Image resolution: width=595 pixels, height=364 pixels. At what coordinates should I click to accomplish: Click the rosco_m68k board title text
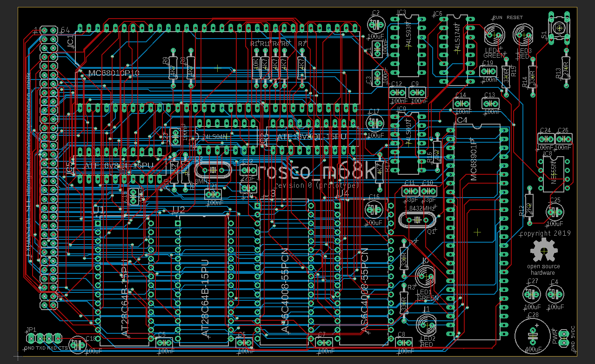click(316, 171)
